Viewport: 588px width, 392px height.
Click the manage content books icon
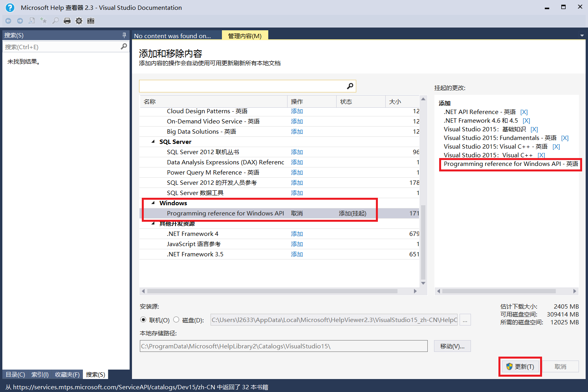tap(91, 21)
